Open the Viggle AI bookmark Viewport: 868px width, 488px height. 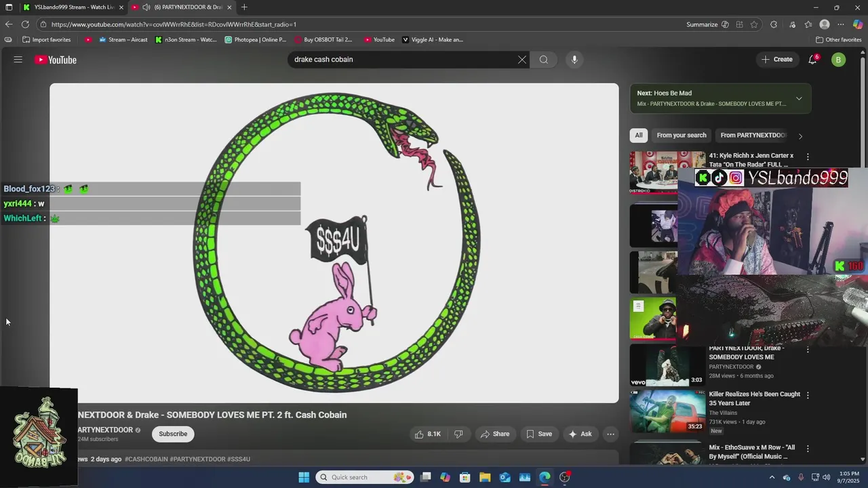pos(433,40)
